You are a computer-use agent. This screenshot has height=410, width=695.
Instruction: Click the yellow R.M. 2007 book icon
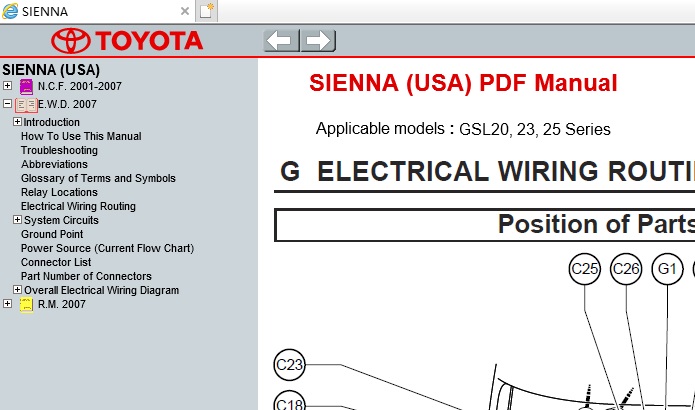coord(26,305)
